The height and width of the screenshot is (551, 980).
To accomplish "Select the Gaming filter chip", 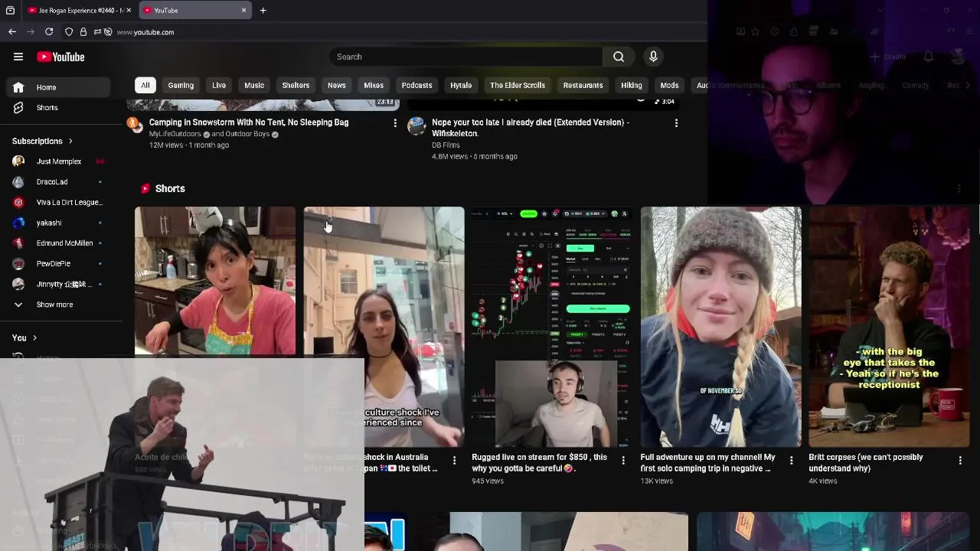I will coord(181,85).
